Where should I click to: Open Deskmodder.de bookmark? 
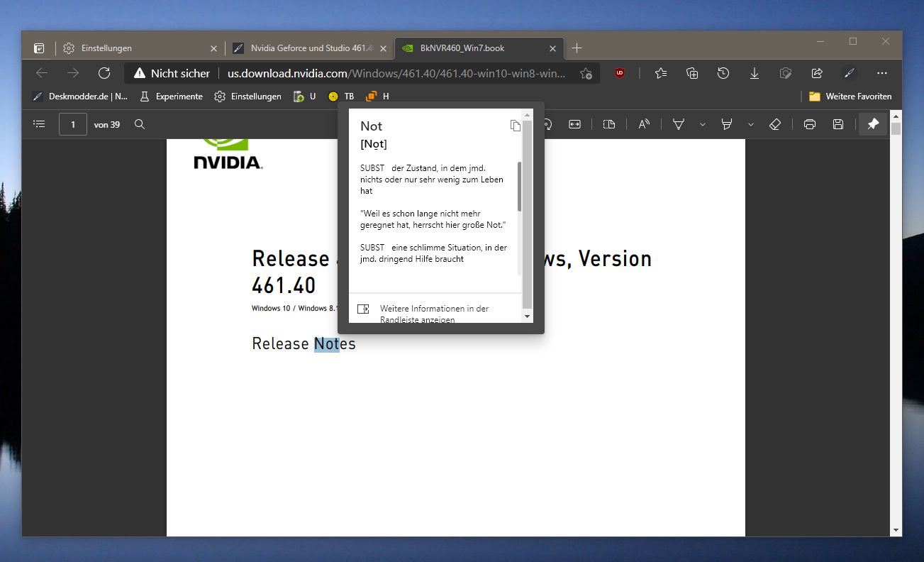click(79, 97)
